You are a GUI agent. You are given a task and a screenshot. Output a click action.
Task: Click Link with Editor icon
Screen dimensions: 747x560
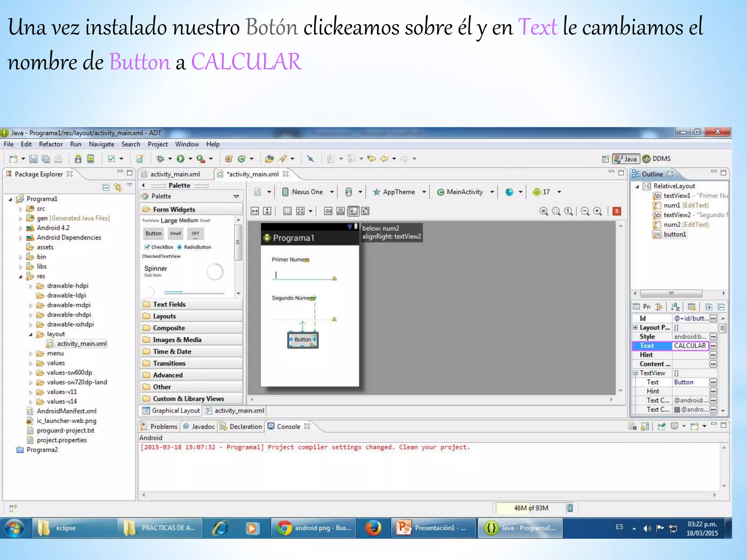(x=118, y=187)
